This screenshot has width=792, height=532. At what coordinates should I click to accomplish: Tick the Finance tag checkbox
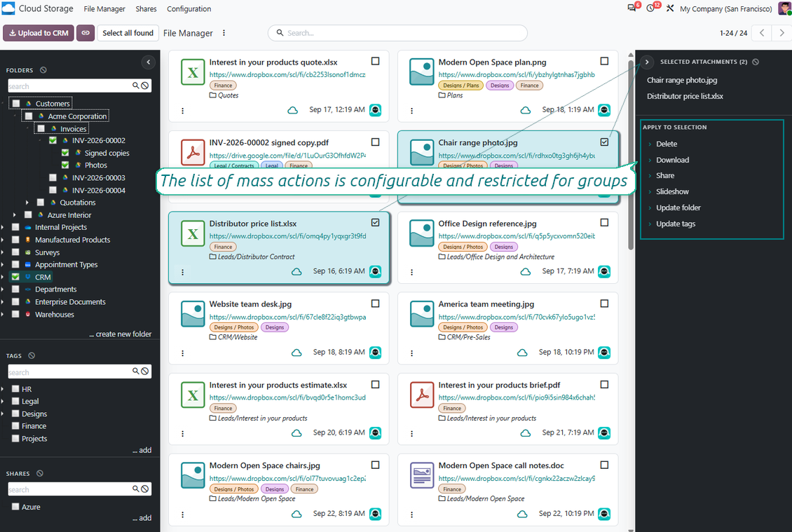(x=15, y=426)
